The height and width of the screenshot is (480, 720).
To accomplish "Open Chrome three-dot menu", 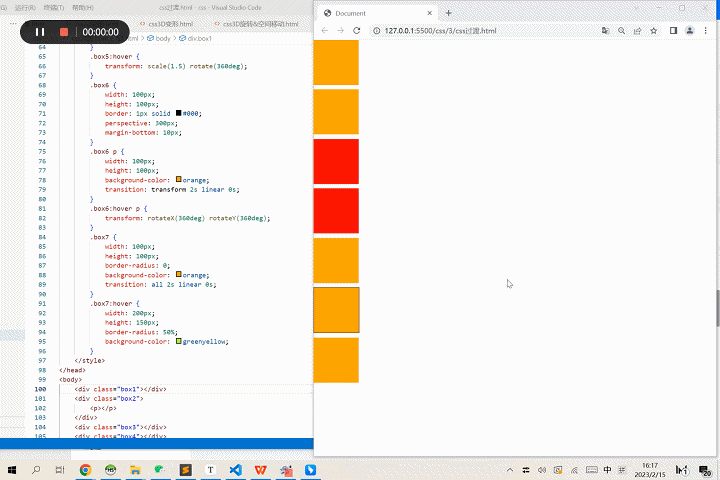I will click(706, 31).
